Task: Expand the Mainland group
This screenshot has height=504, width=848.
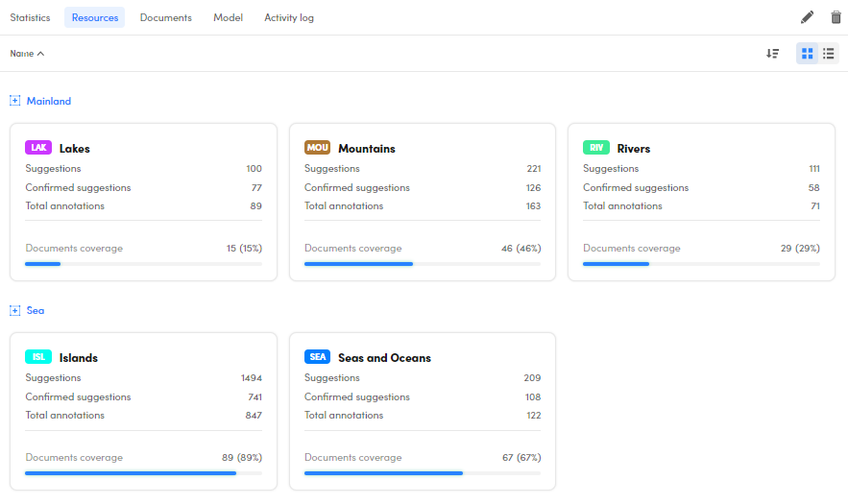Action: (14, 101)
